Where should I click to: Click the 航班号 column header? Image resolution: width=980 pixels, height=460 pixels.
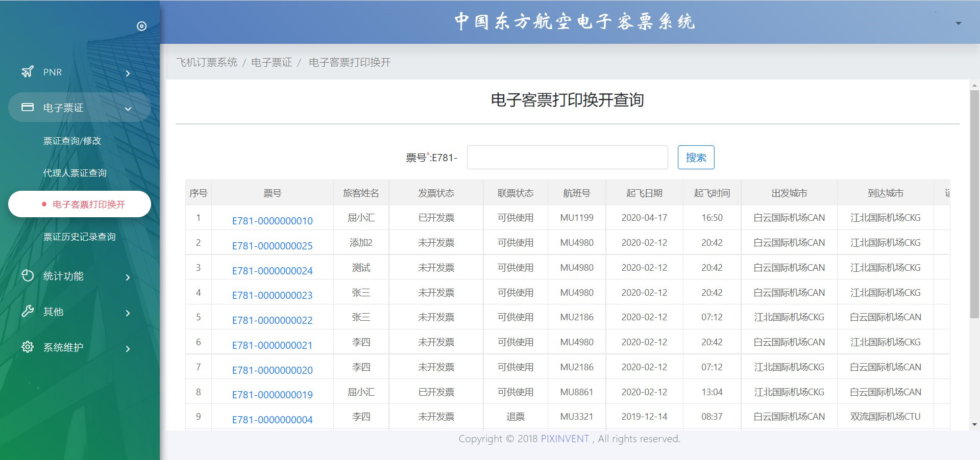(577, 193)
